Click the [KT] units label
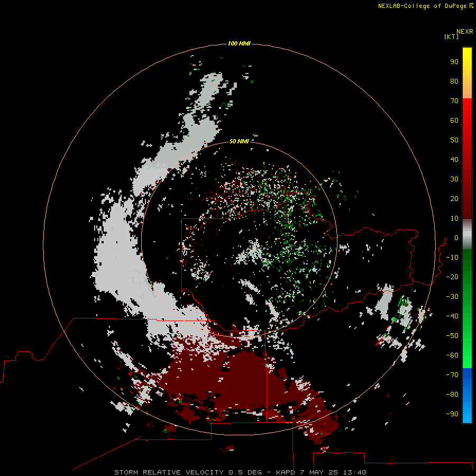The height and width of the screenshot is (476, 476). pyautogui.click(x=451, y=36)
